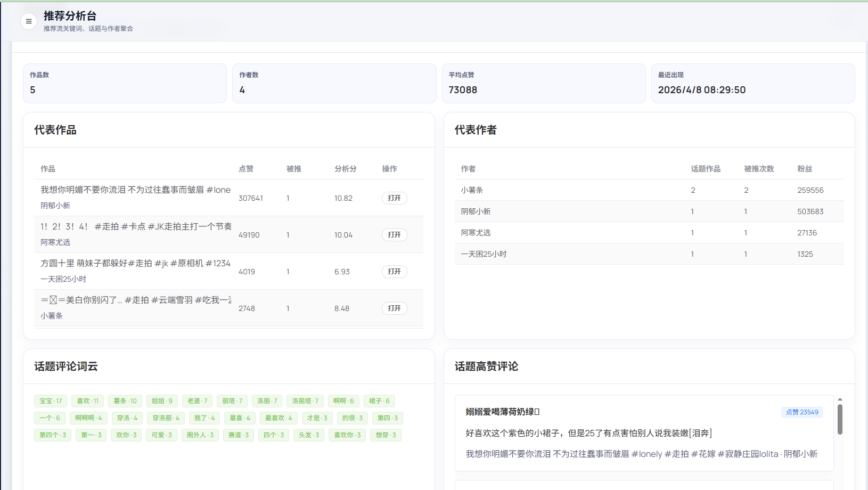Select author row 小薯条 in authors table
The image size is (868, 490).
click(649, 190)
